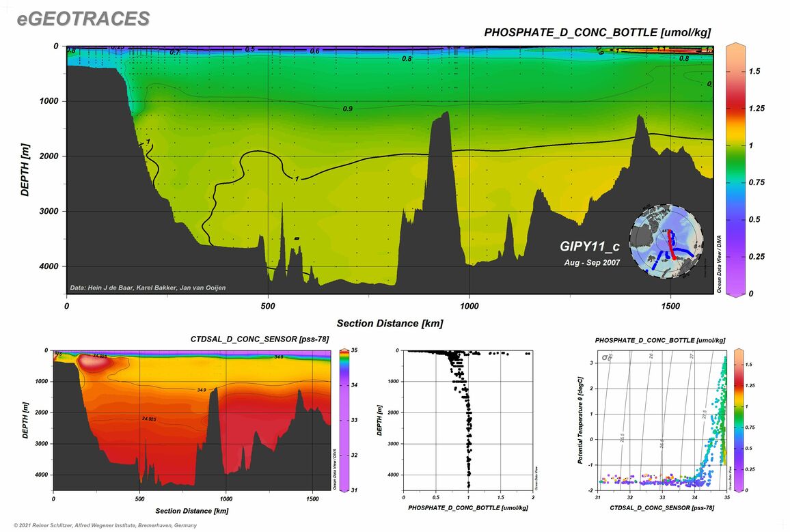The height and width of the screenshot is (532, 790).
Task: Click the red high-salinity core in the salinity section
Action: 100,361
